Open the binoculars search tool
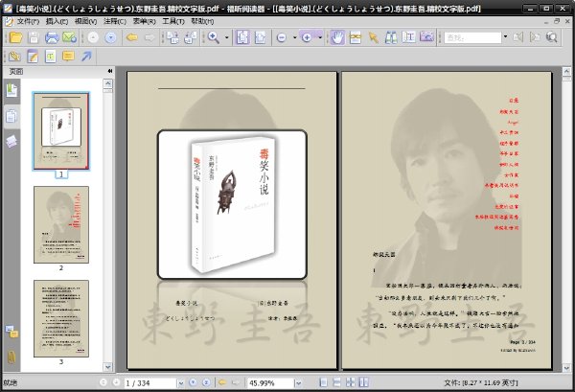575x392 pixels. [391, 37]
